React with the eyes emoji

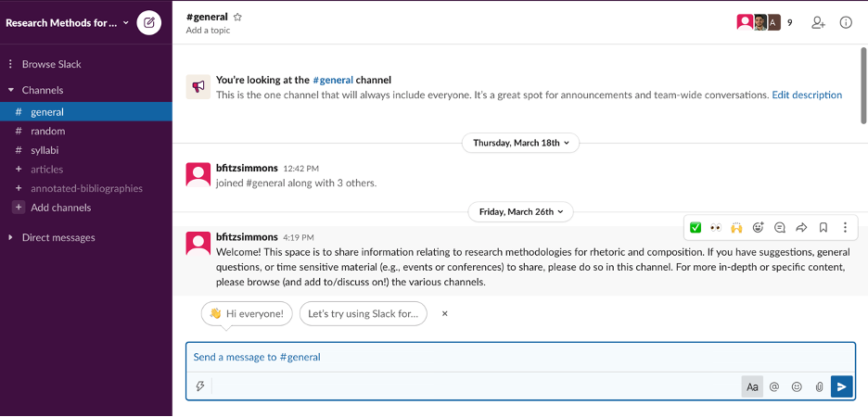[x=716, y=227]
